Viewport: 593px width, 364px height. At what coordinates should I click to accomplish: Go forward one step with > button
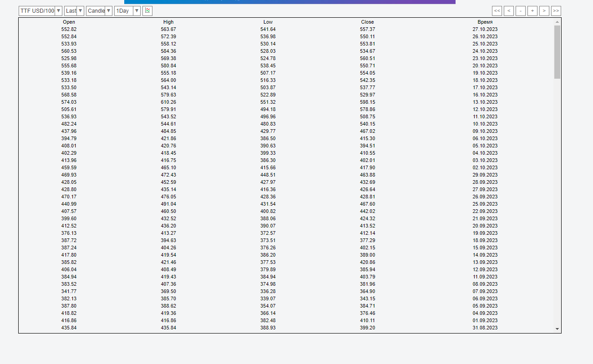[x=544, y=10]
